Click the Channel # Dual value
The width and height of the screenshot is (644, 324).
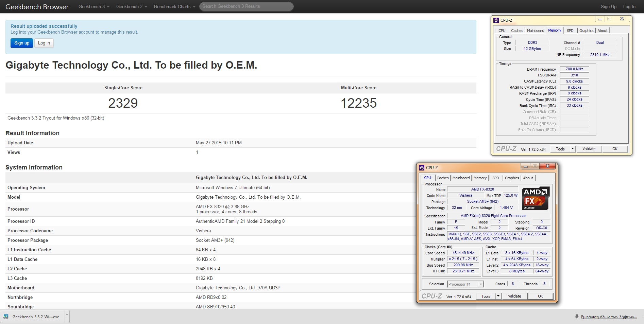click(600, 42)
